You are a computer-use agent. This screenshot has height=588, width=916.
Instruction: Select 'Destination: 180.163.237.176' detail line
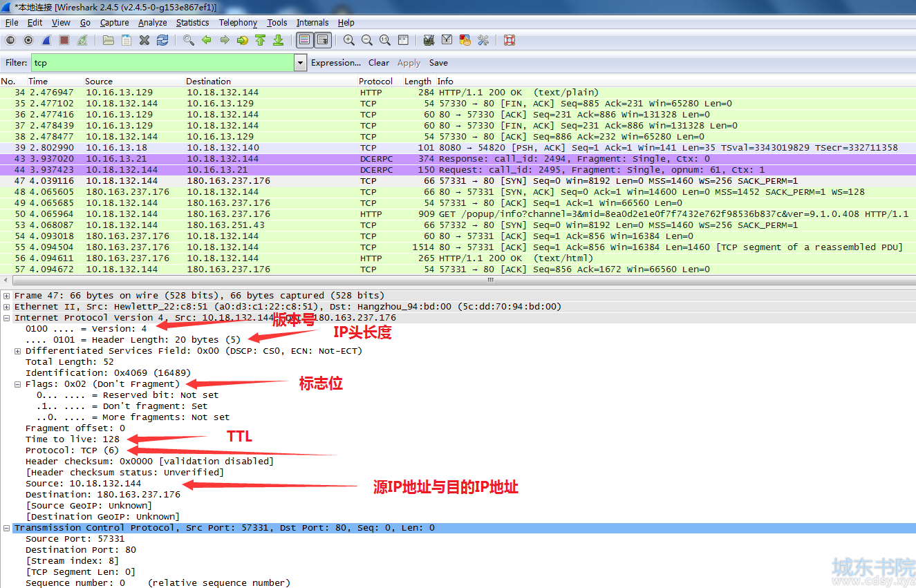coord(103,495)
